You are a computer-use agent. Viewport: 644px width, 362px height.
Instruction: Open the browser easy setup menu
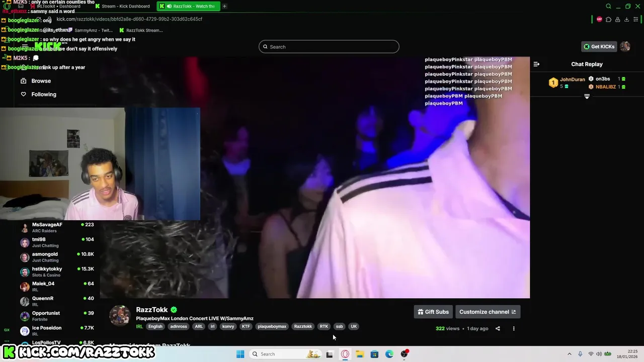point(635,19)
